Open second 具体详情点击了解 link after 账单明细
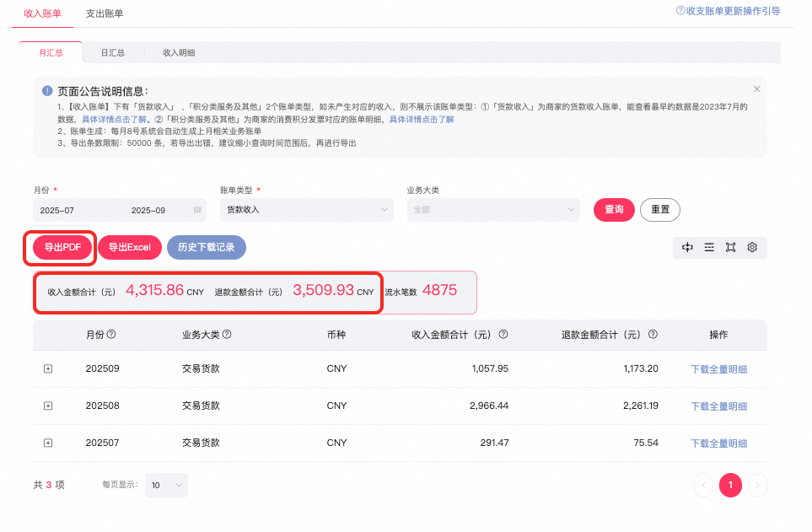 [x=422, y=119]
